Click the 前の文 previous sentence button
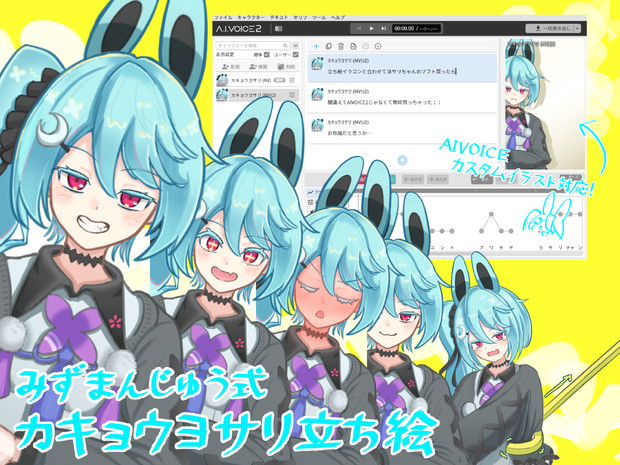The width and height of the screenshot is (620, 465). [413, 179]
